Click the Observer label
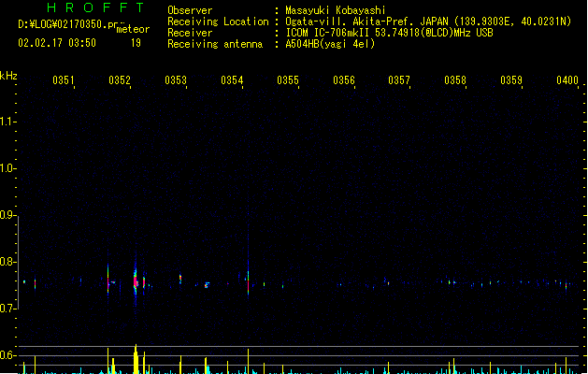This screenshot has width=588, height=374. click(190, 10)
